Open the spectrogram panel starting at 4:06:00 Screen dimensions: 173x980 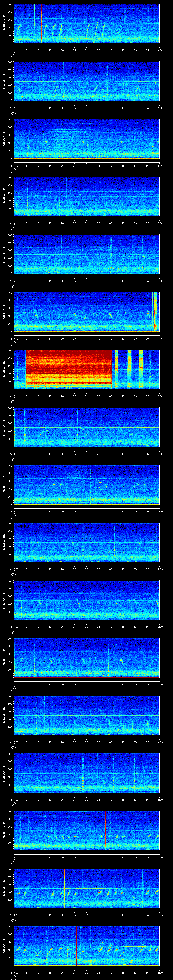pyautogui.click(x=87, y=312)
